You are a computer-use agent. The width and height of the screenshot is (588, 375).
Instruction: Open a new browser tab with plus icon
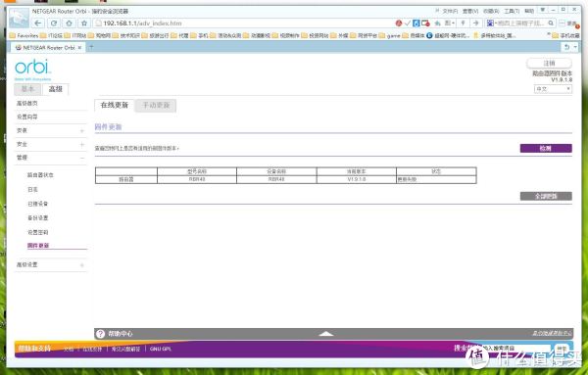click(91, 47)
